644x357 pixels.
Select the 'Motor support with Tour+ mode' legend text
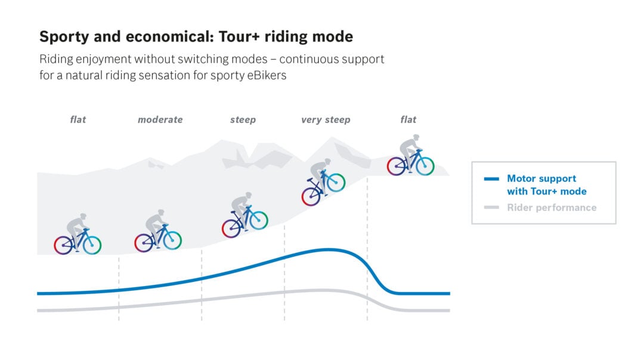pyautogui.click(x=546, y=185)
